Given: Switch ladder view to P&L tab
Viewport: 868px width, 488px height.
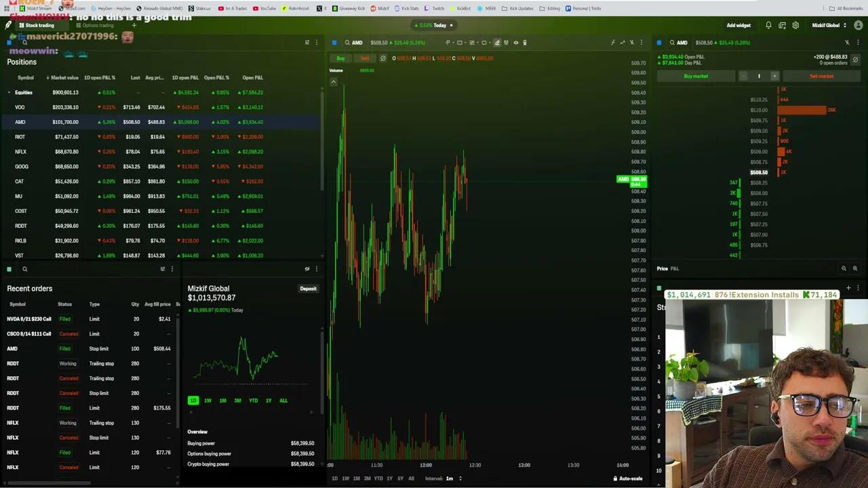Looking at the screenshot, I should point(675,268).
